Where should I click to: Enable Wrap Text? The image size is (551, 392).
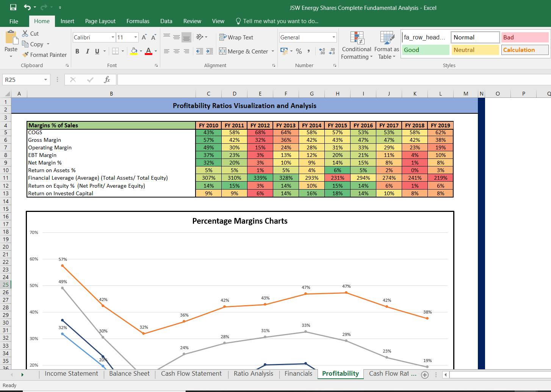tap(236, 37)
